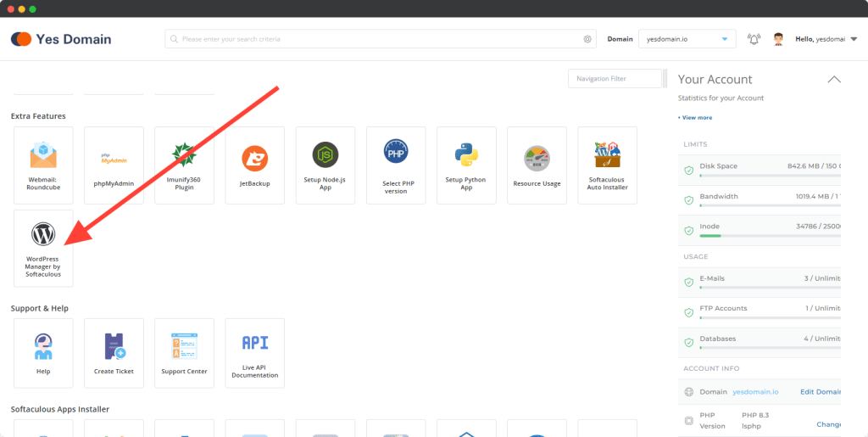868x437 pixels.
Task: Click the Statistics for your Account text
Action: pos(721,98)
